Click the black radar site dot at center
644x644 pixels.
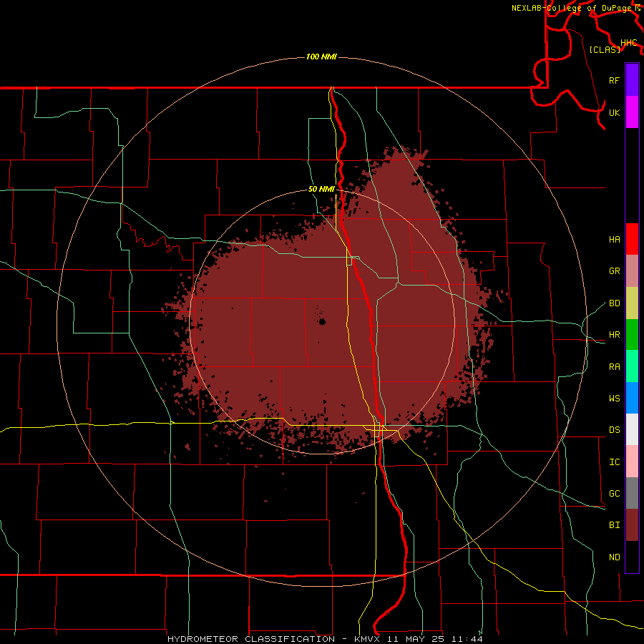(x=322, y=321)
